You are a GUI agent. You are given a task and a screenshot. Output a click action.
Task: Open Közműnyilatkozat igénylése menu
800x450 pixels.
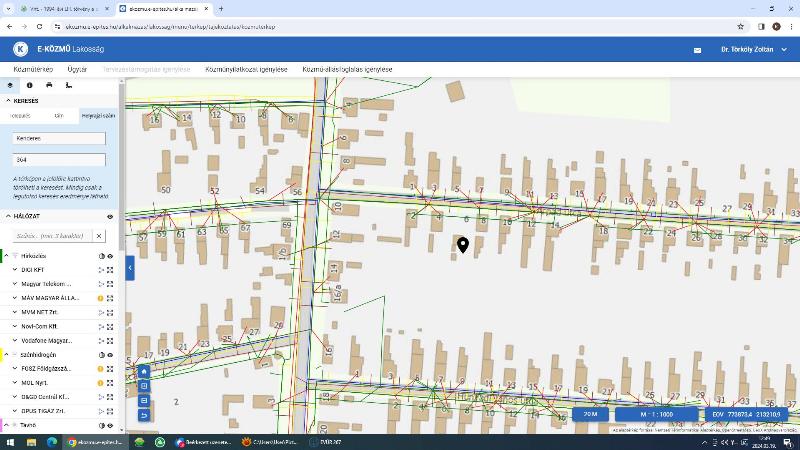(246, 70)
